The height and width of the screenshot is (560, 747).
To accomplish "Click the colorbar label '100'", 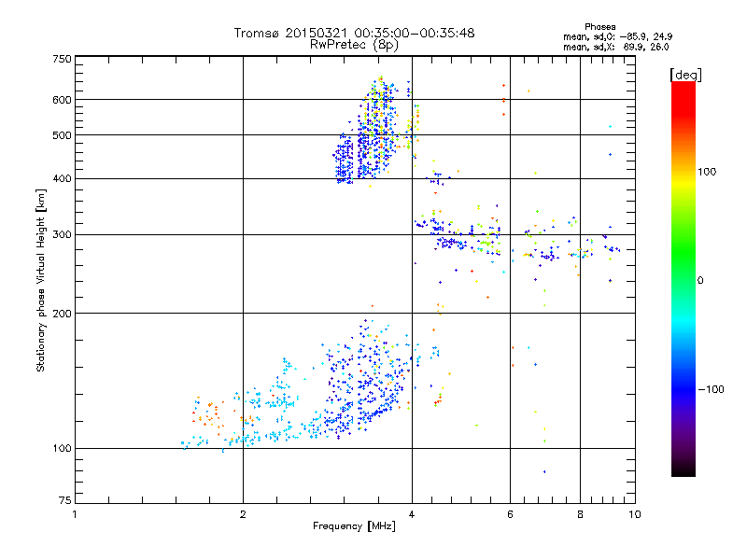I will [x=707, y=172].
